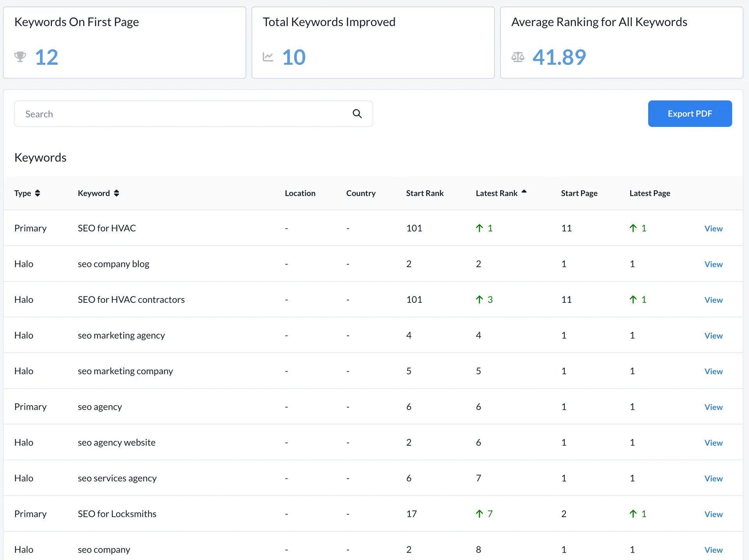Click the Latest Page column header

click(650, 193)
